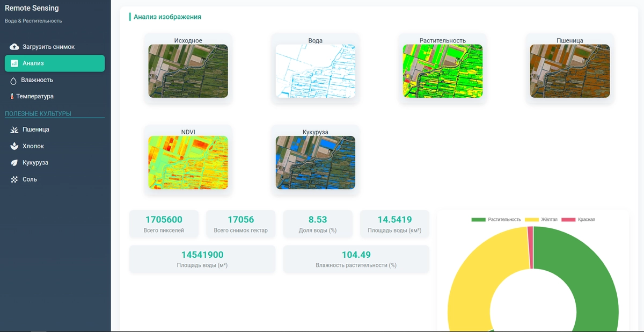
Task: Open the Исходное source image thumbnail
Action: (188, 71)
